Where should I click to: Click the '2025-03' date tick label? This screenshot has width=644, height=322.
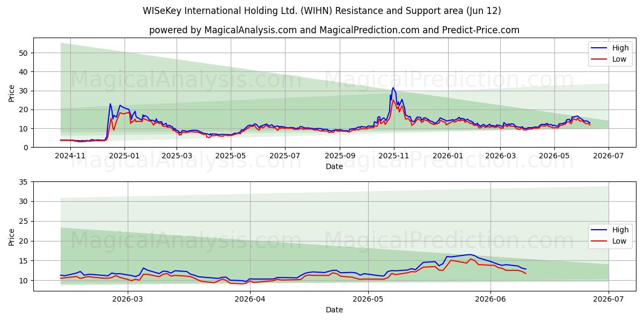(177, 156)
